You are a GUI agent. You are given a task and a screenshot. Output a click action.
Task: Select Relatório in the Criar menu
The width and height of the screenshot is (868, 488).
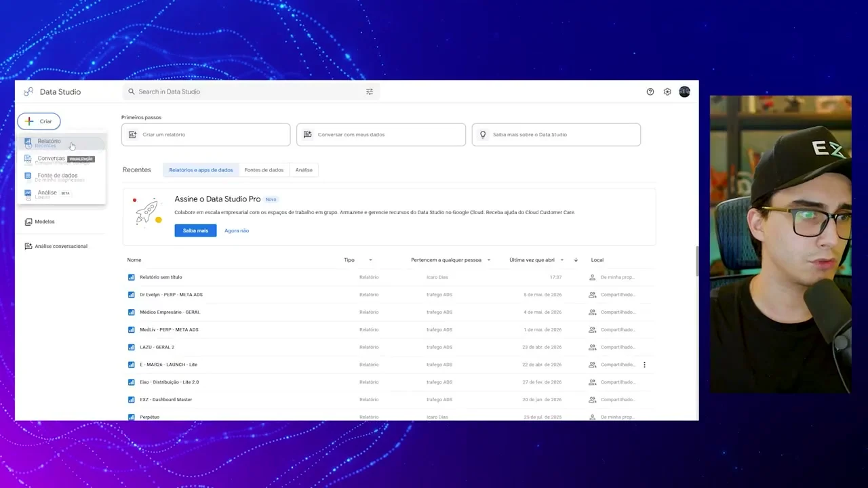pyautogui.click(x=62, y=142)
